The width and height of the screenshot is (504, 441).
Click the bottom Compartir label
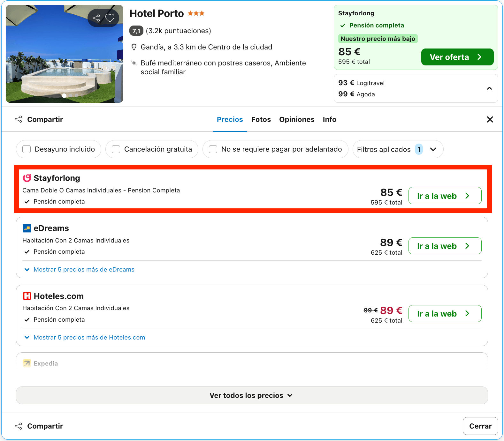[x=45, y=426]
